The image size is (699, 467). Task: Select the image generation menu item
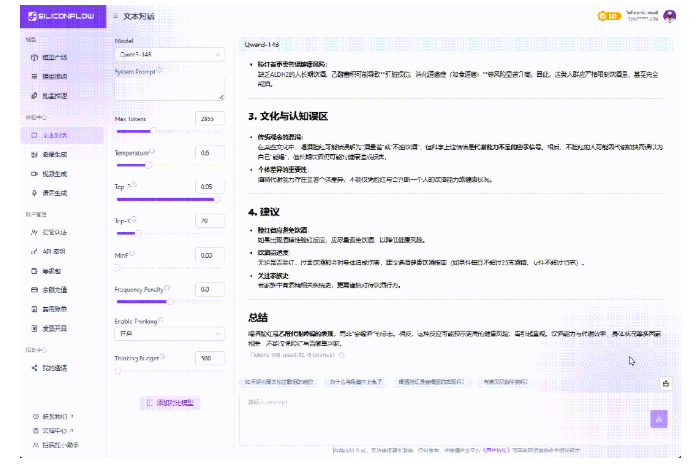point(54,152)
